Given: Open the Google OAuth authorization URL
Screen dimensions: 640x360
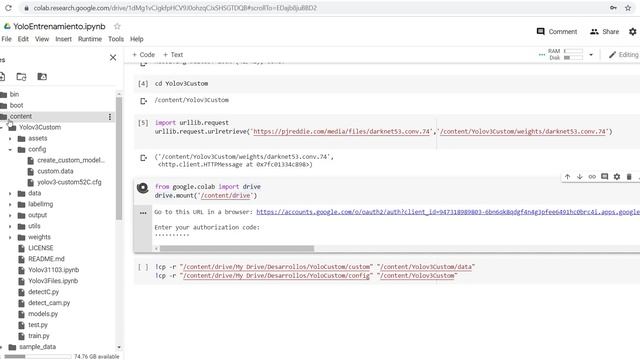Looking at the screenshot, I should tap(448, 212).
